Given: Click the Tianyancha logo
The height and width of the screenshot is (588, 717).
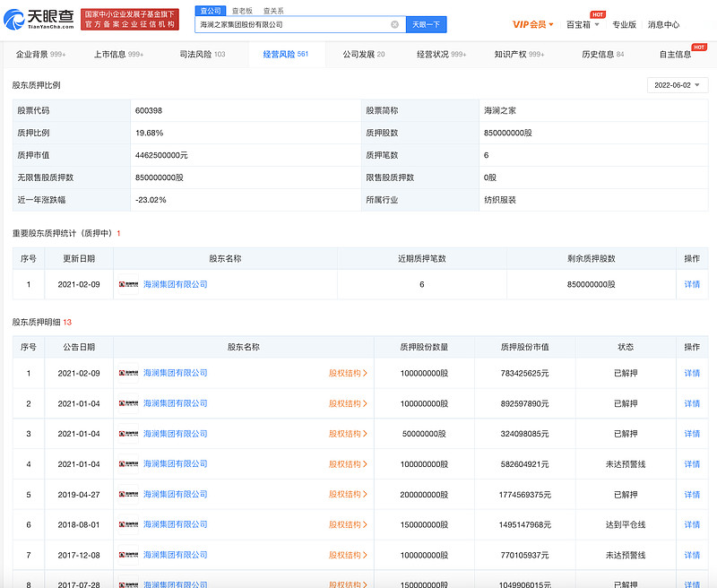Looking at the screenshot, I should point(39,19).
